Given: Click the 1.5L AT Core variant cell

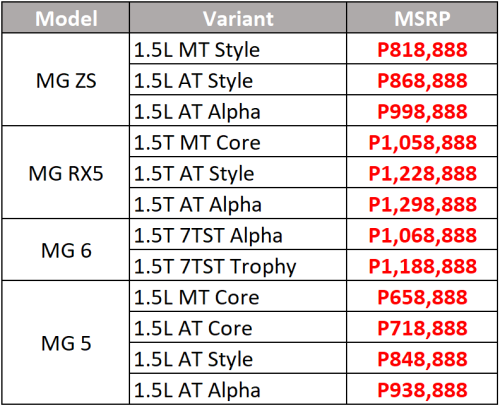Looking at the screenshot, I should pyautogui.click(x=238, y=327).
